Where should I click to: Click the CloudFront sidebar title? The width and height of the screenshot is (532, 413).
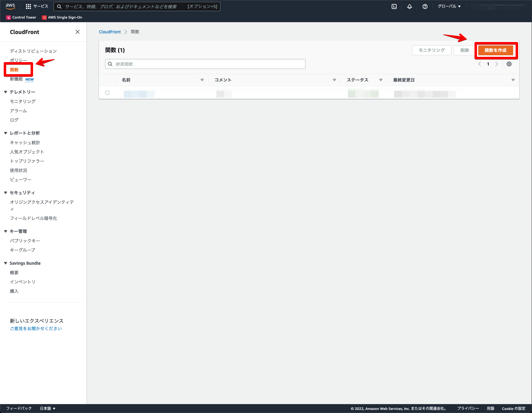point(25,32)
